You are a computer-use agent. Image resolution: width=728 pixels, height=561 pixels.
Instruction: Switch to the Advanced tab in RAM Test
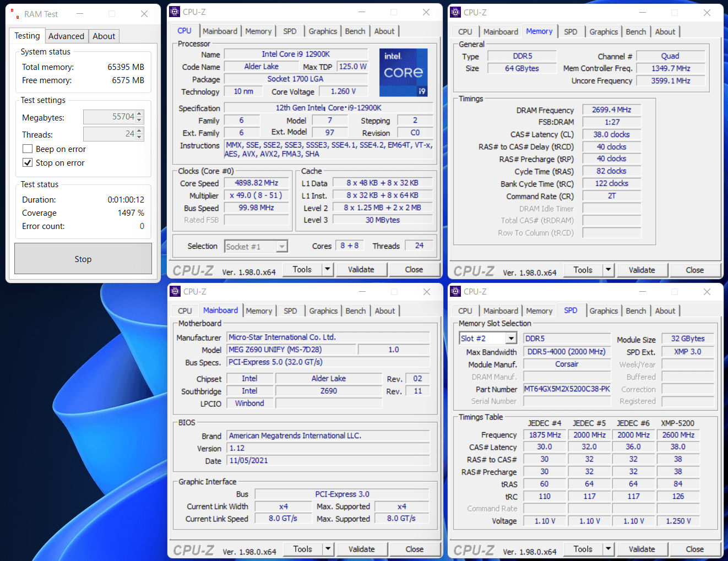coord(66,36)
